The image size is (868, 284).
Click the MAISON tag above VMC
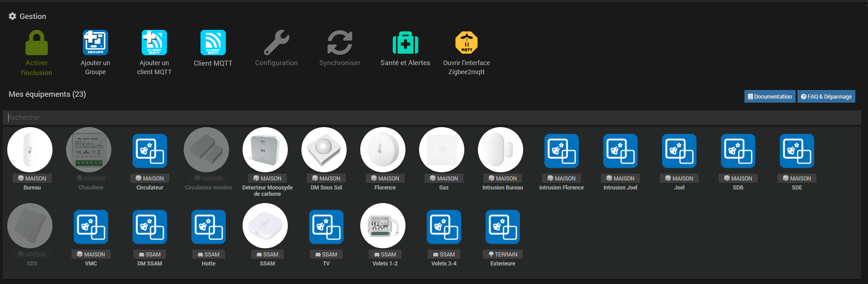tap(91, 255)
